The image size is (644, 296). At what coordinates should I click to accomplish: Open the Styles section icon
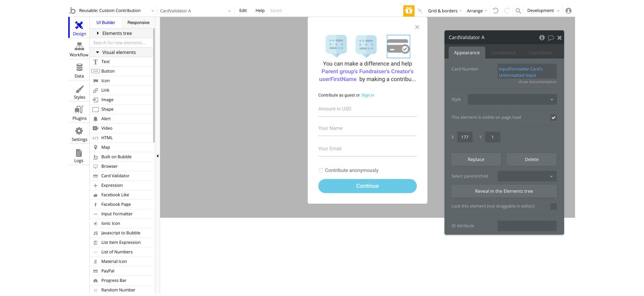point(79,89)
